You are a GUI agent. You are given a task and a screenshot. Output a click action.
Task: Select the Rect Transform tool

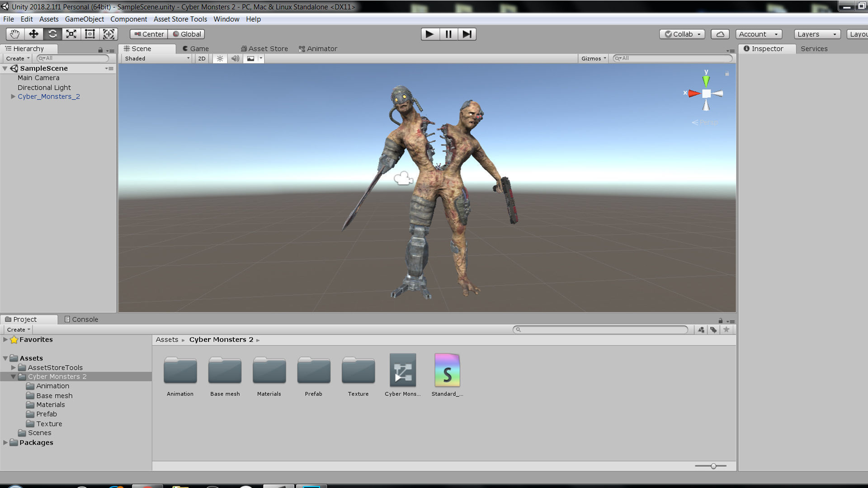(90, 34)
